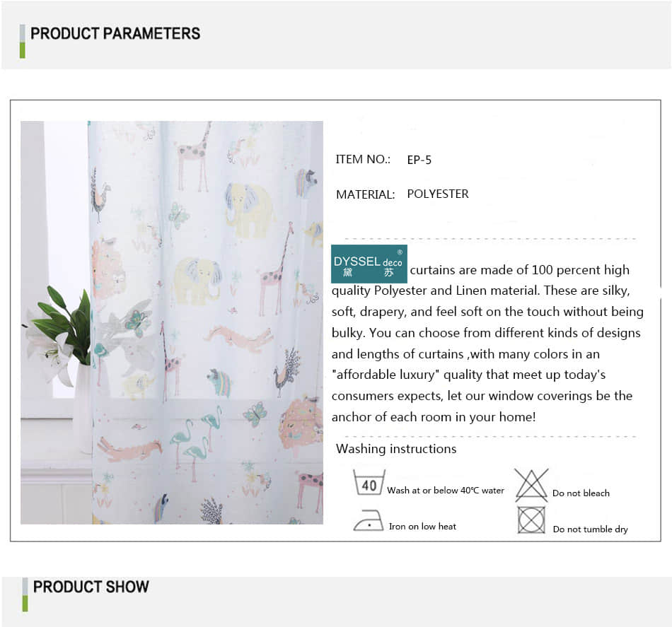672x627 pixels.
Task: Click the 40°C wash tub icon
Action: [369, 482]
